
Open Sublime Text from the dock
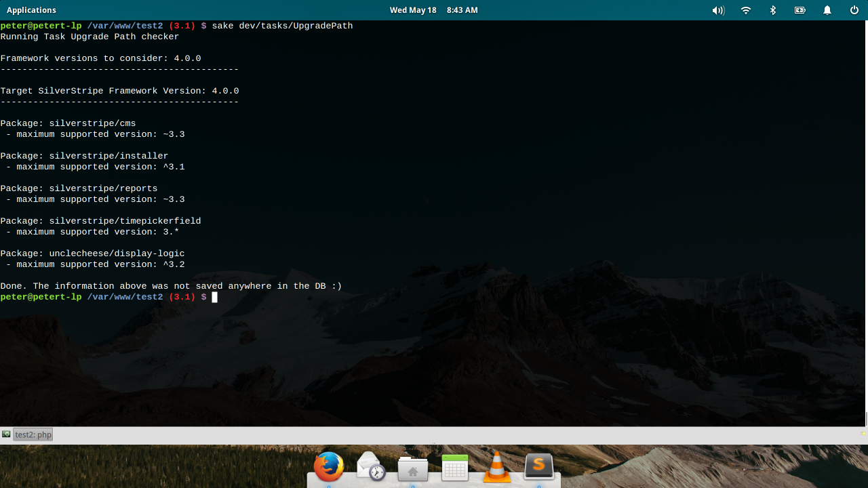coord(538,468)
